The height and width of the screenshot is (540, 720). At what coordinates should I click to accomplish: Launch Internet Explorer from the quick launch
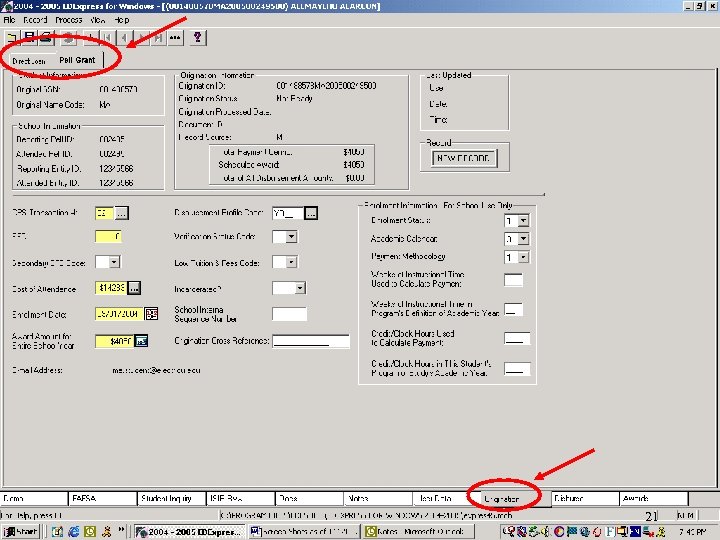pos(73,531)
